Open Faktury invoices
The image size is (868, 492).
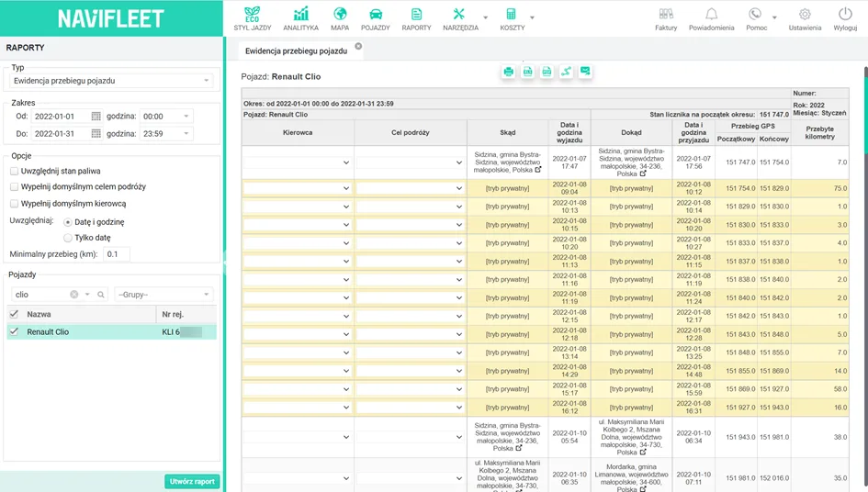point(666,18)
